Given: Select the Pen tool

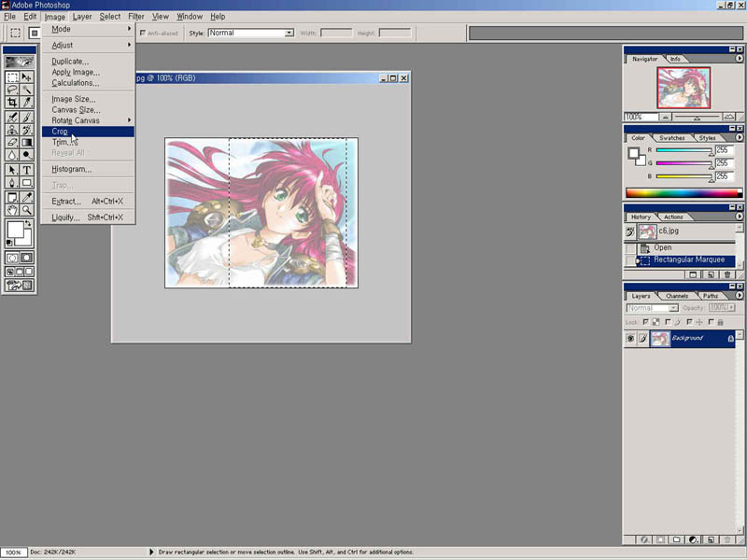Looking at the screenshot, I should [x=12, y=182].
